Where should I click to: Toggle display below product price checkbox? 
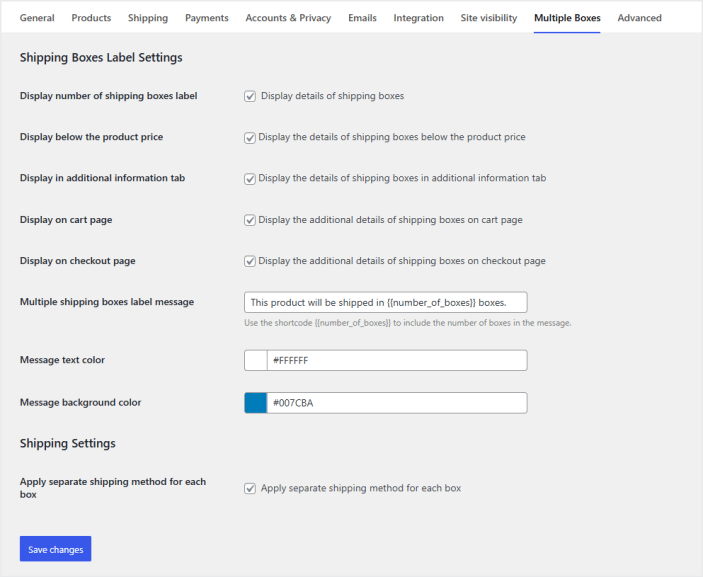pos(250,138)
